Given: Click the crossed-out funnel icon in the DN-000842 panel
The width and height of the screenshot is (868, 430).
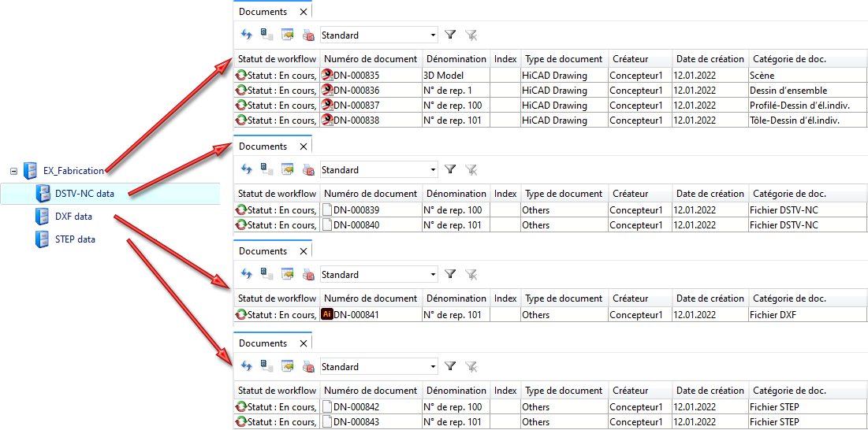Looking at the screenshot, I should [x=471, y=367].
